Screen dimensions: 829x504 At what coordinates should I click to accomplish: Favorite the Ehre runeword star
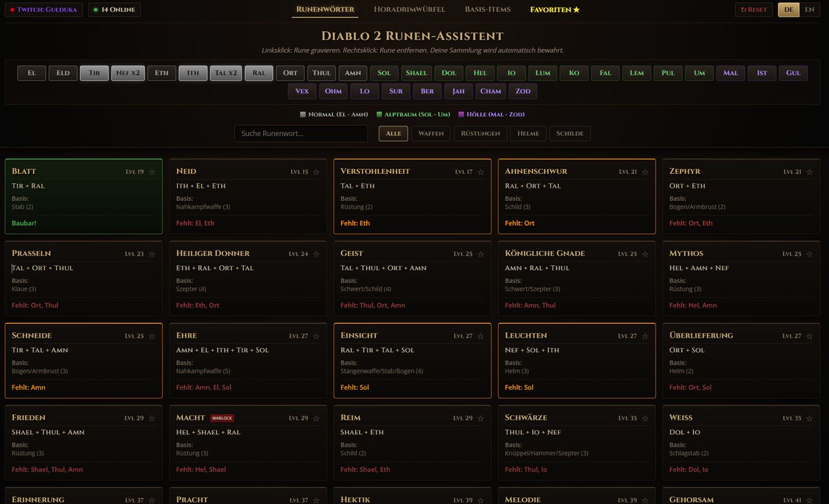pyautogui.click(x=316, y=336)
